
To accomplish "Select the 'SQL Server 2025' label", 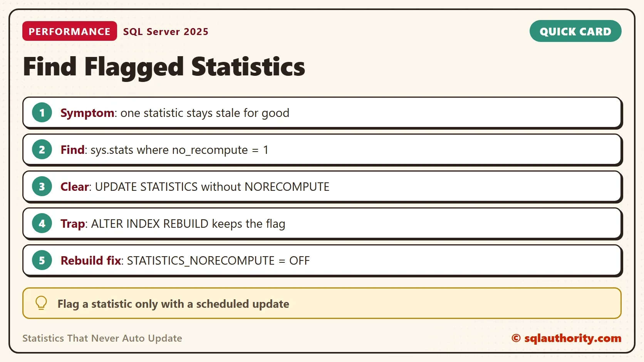I will [166, 32].
